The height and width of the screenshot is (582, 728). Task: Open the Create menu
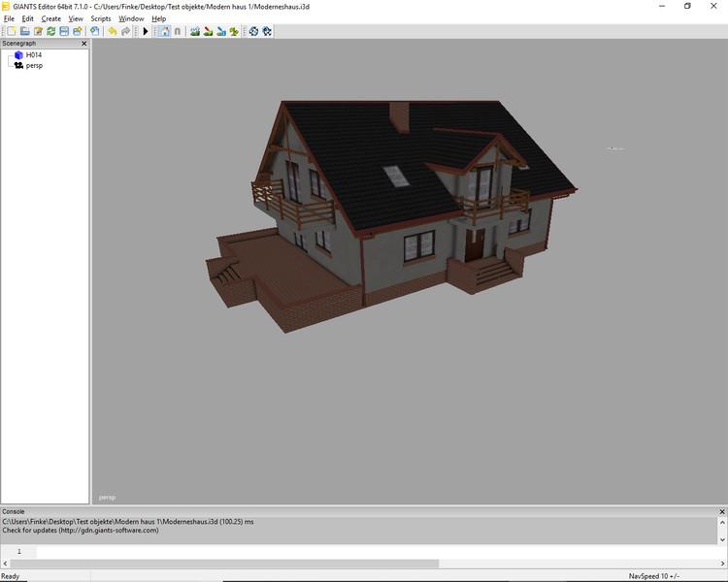50,18
